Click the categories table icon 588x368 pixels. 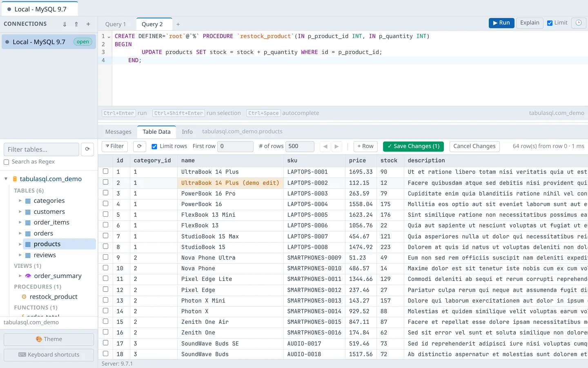click(x=28, y=201)
